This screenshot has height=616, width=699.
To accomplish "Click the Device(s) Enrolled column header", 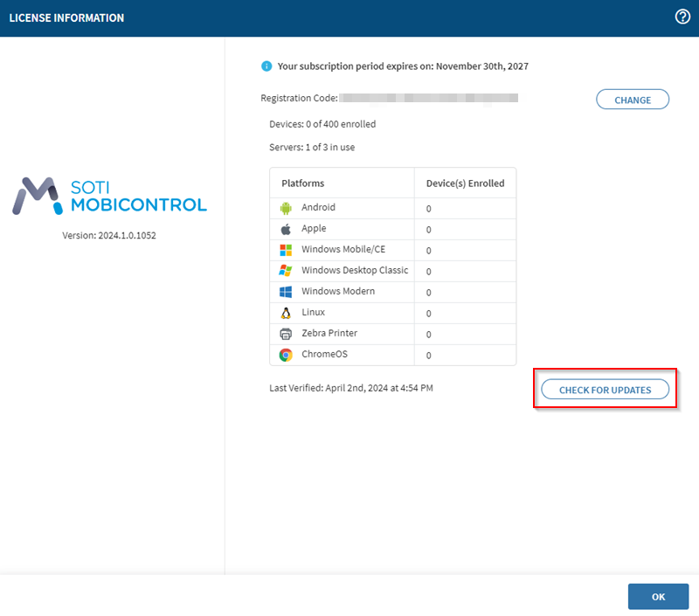I will [464, 183].
